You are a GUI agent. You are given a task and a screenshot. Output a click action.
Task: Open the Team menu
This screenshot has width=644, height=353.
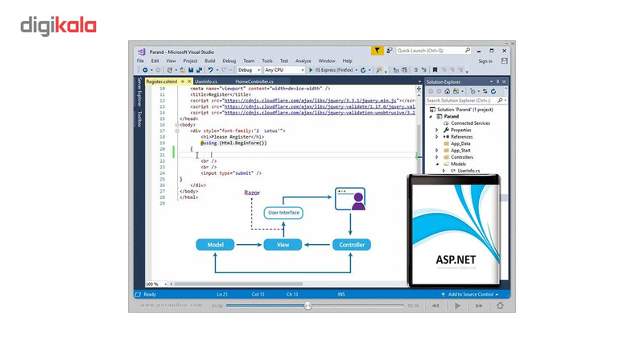(x=249, y=61)
